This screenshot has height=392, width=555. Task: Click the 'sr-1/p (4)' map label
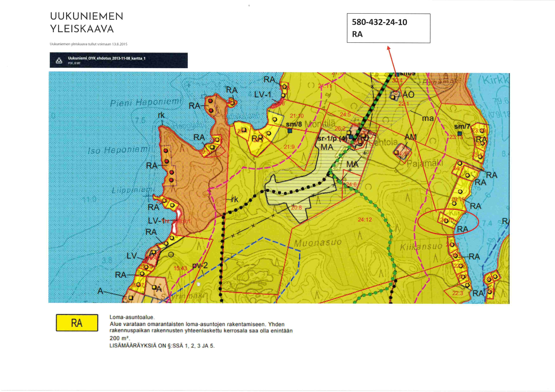tap(332, 139)
